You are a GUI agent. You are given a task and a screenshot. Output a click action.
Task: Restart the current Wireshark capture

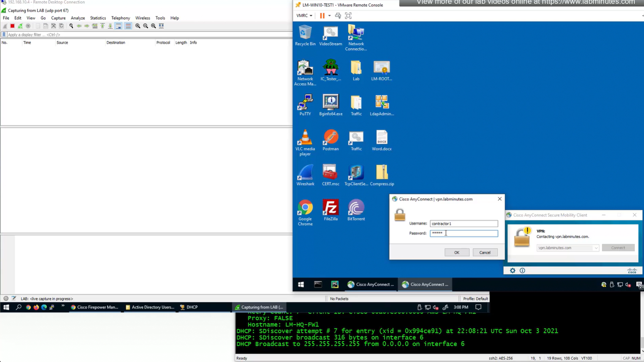point(20,26)
